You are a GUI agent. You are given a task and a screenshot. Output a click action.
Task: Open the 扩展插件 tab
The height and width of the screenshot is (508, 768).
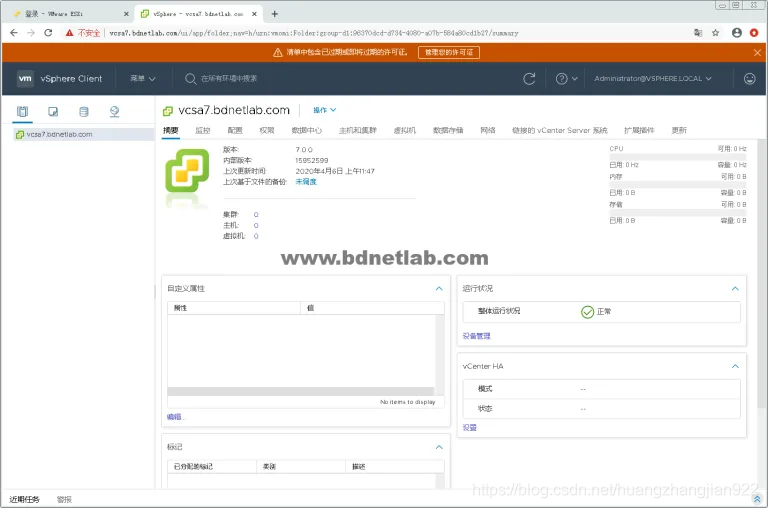tap(639, 130)
